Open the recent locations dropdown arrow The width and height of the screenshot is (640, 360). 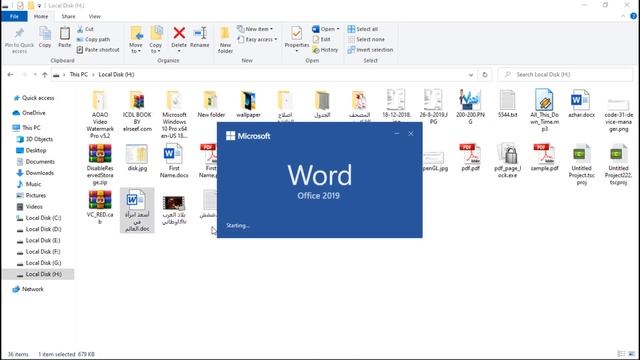pos(35,75)
